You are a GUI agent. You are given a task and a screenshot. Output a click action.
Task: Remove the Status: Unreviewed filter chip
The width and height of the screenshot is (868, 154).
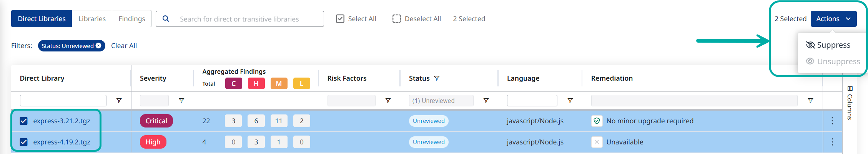99,46
